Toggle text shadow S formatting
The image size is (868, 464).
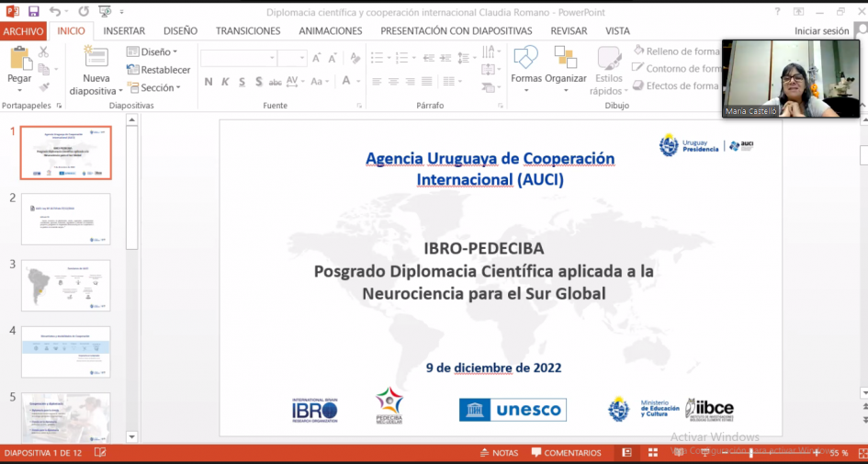coord(258,82)
